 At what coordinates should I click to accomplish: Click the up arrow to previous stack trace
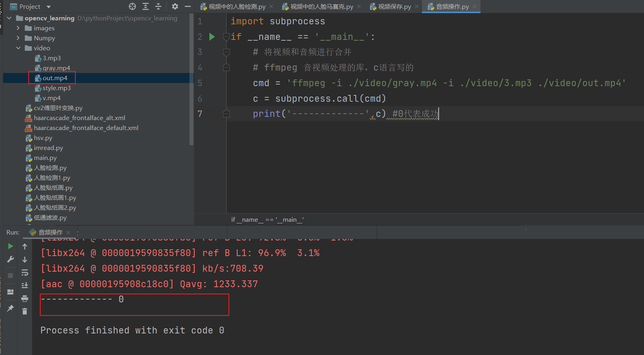point(25,247)
